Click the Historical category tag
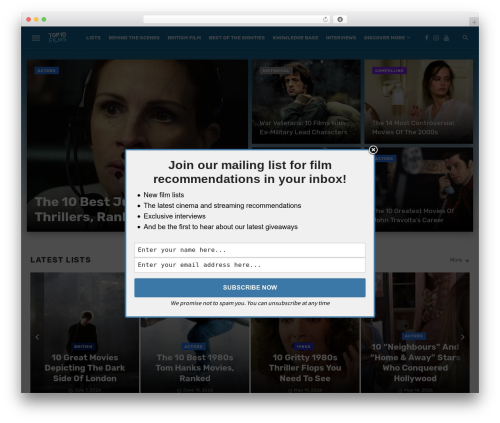 pyautogui.click(x=276, y=71)
